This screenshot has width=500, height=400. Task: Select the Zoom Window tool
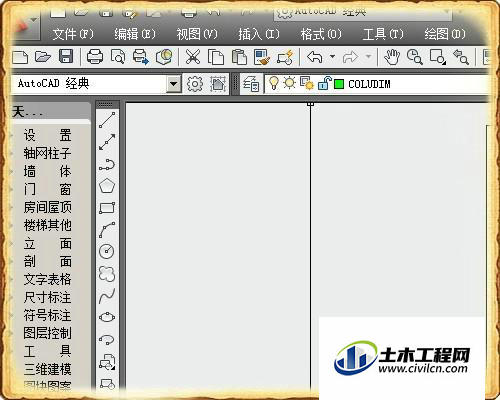(x=437, y=57)
